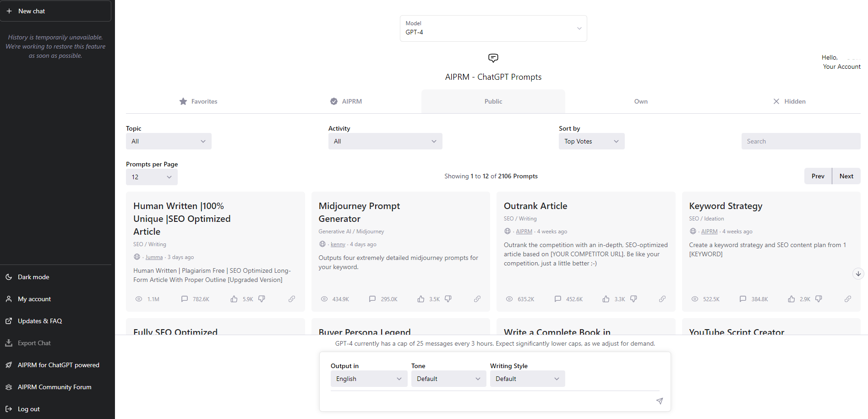The width and height of the screenshot is (868, 419).
Task: Open the Activity dropdown
Action: [x=385, y=141]
